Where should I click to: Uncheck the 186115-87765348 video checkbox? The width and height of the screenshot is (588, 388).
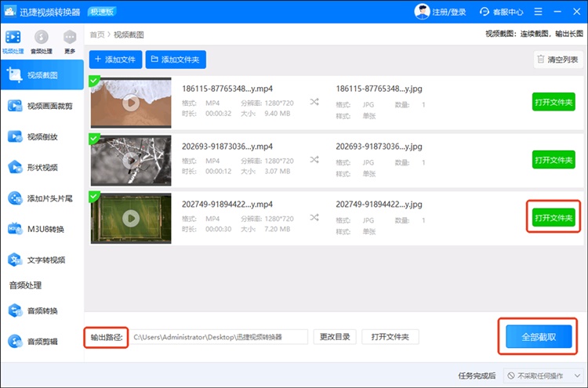pyautogui.click(x=94, y=80)
